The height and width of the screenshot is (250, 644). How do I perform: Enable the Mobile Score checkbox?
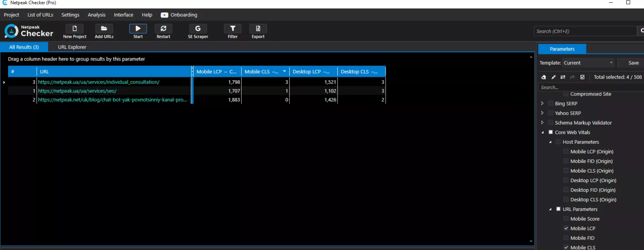(566, 219)
